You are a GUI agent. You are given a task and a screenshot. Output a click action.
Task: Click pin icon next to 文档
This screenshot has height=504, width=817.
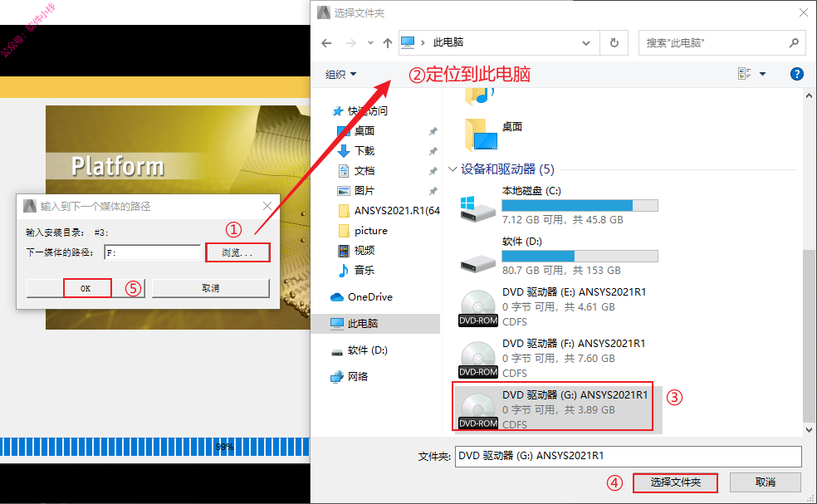point(433,171)
